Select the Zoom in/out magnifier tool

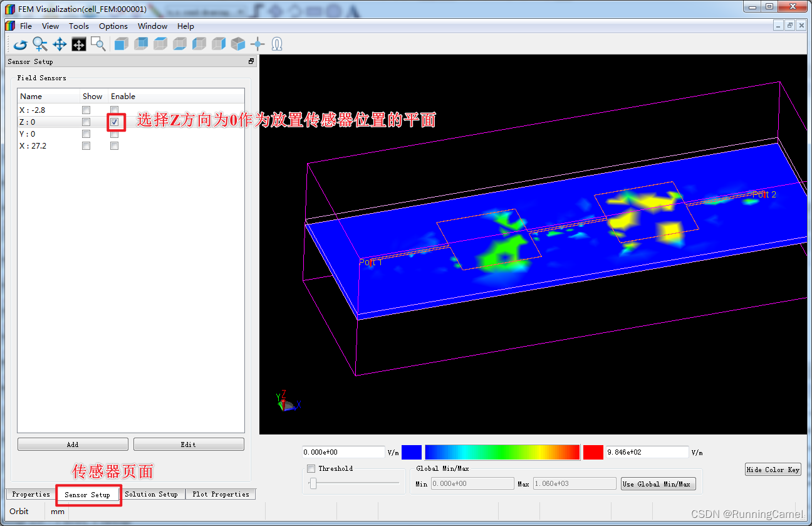pyautogui.click(x=40, y=44)
